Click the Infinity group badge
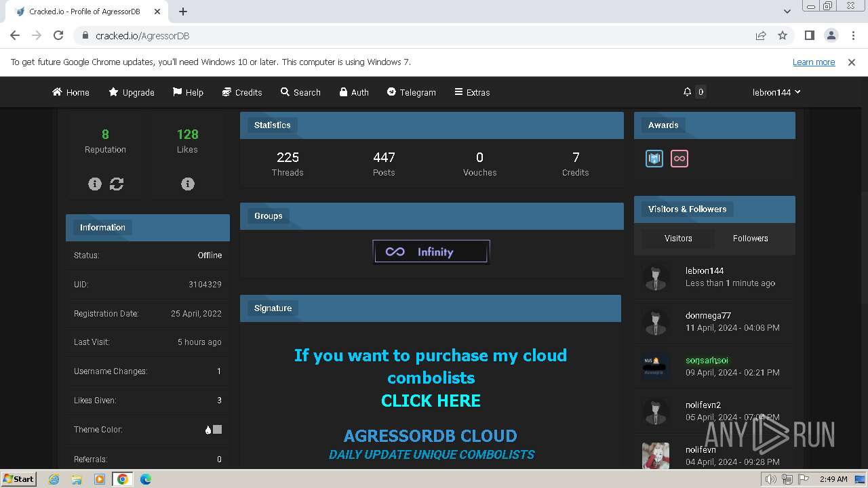868x488 pixels. point(431,251)
